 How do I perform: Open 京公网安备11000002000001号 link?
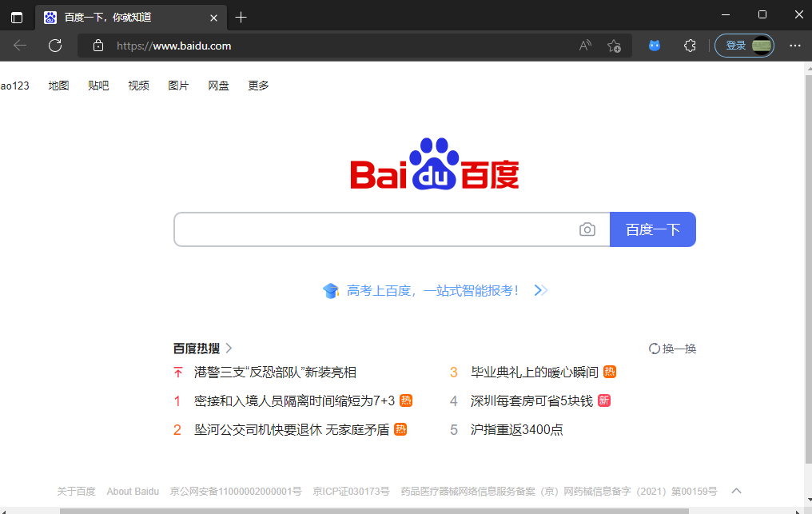[x=236, y=491]
